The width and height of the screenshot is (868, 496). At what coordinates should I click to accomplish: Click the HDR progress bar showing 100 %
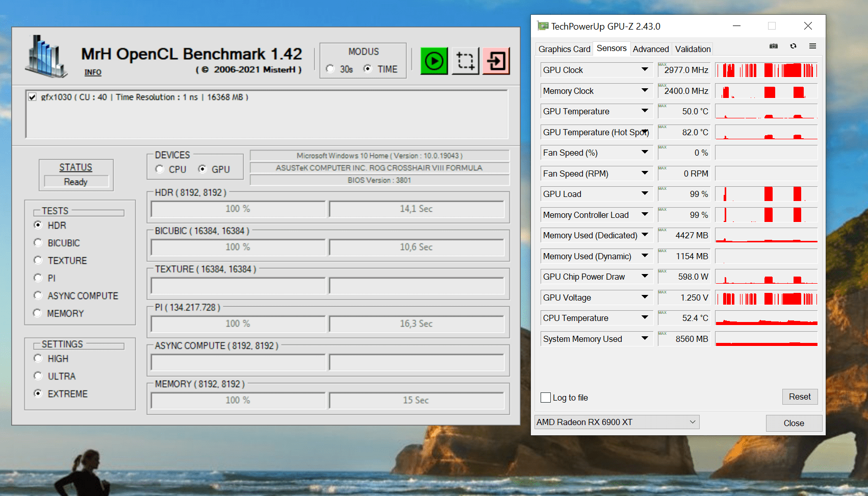coord(238,209)
